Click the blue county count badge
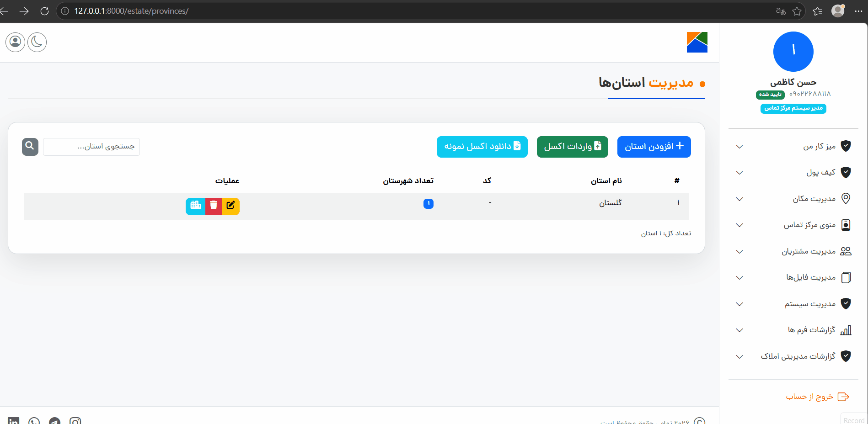The height and width of the screenshot is (424, 868). coord(429,203)
